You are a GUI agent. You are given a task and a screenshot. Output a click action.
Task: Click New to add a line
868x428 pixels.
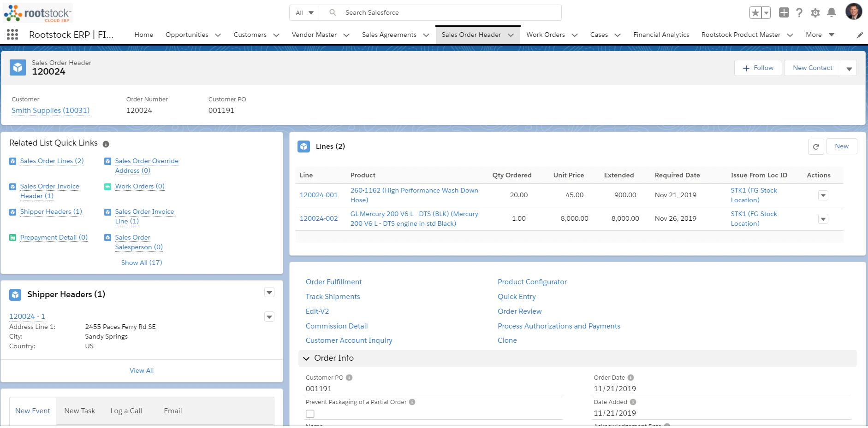(842, 146)
